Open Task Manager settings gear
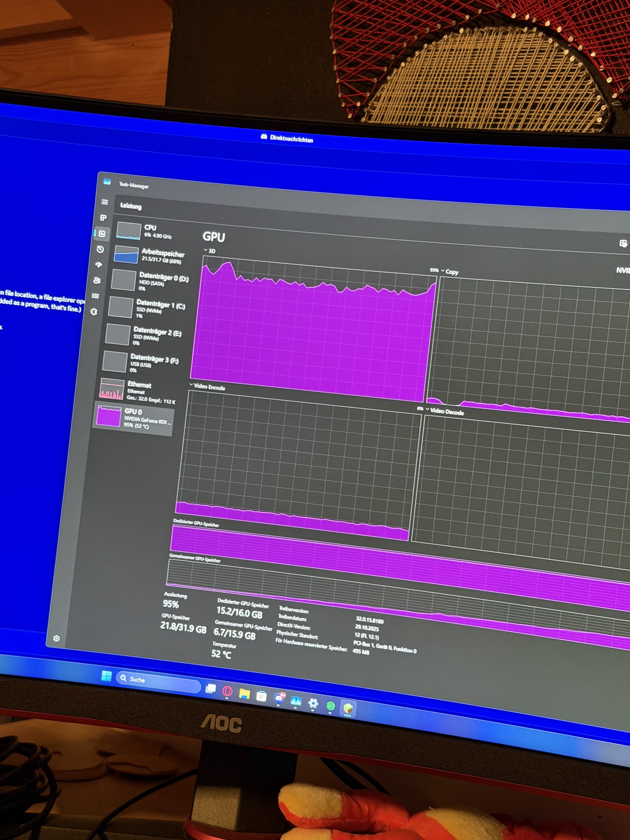Image resolution: width=630 pixels, height=840 pixels. click(x=57, y=638)
